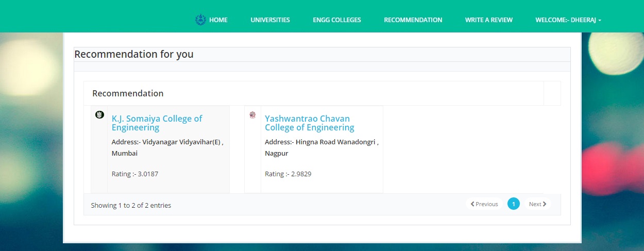Open Yashwantrao Chavan College of Engineering link
Image resolution: width=644 pixels, height=251 pixels.
tap(310, 123)
